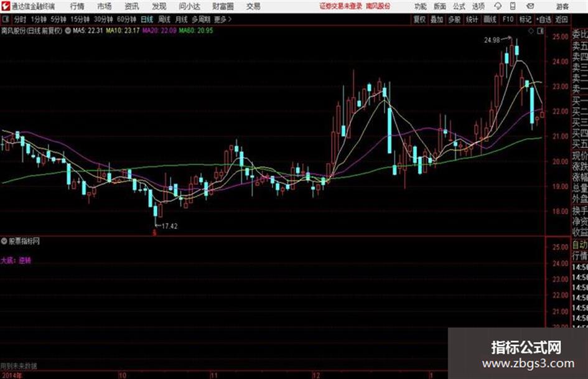Open the 公式 menu
Screen dimensions: 588x379
click(x=459, y=6)
